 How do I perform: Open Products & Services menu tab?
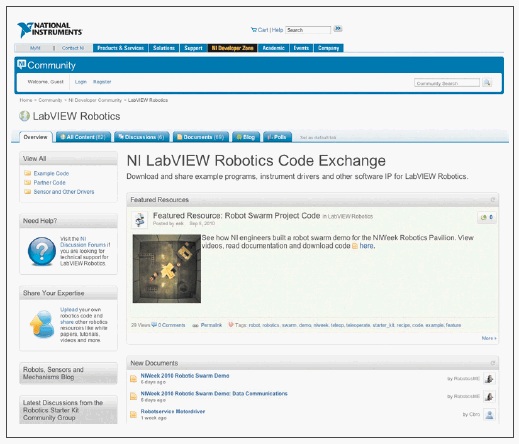(x=120, y=48)
